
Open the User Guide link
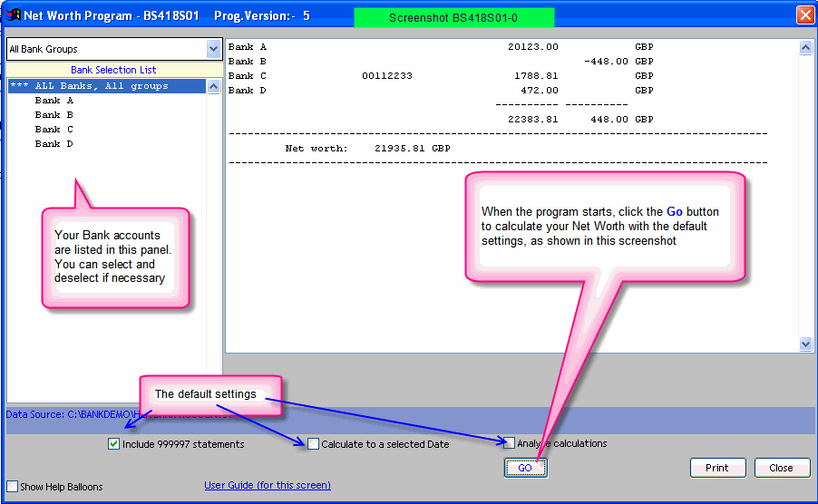coord(268,485)
